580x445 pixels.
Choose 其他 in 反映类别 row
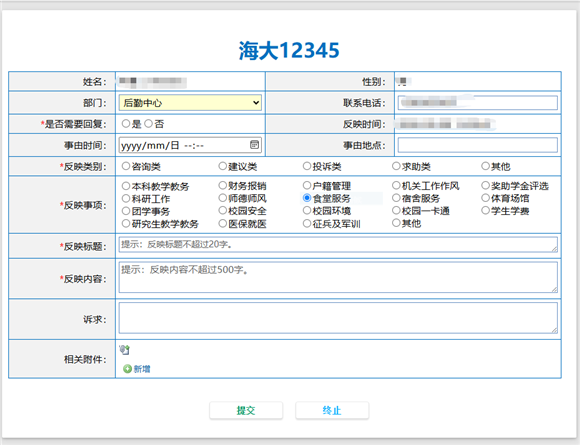pyautogui.click(x=485, y=166)
